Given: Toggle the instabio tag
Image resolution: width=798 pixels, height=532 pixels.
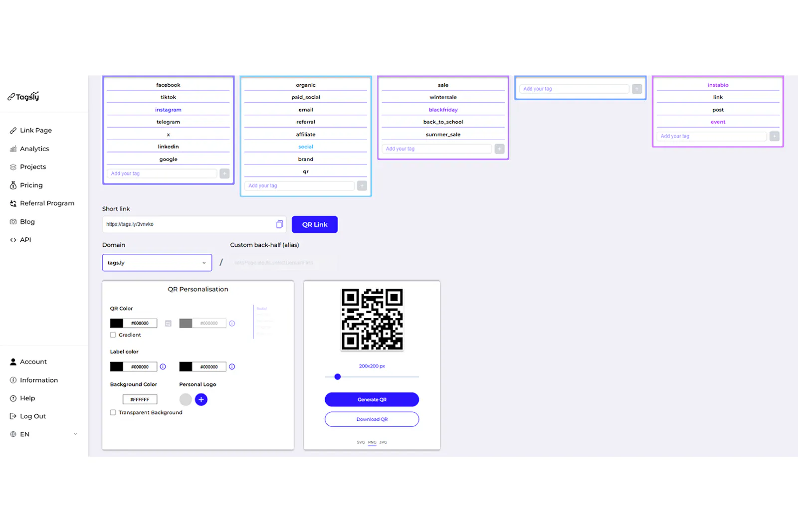Looking at the screenshot, I should point(718,85).
